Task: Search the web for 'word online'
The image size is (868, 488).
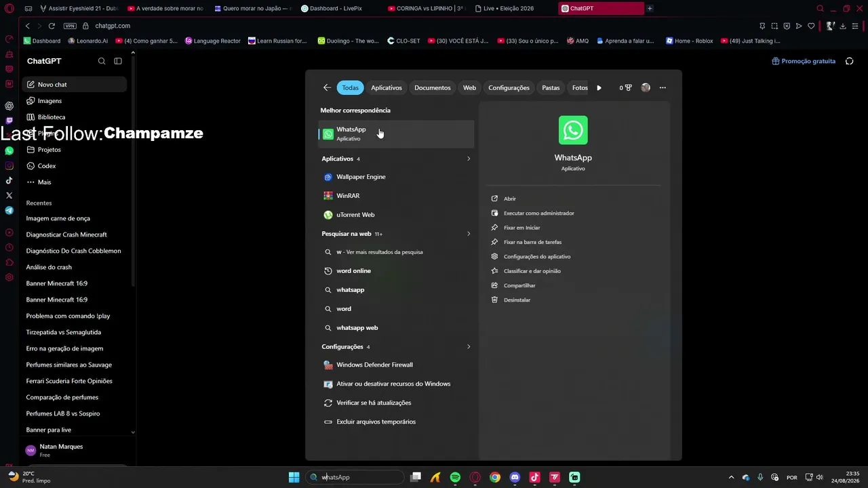Action: [396, 271]
